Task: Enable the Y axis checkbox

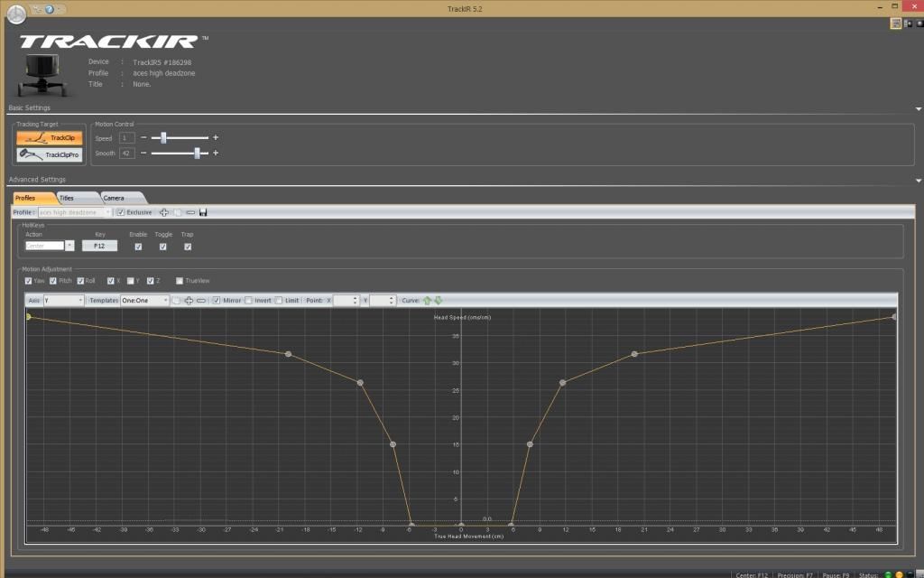Action: [x=131, y=281]
